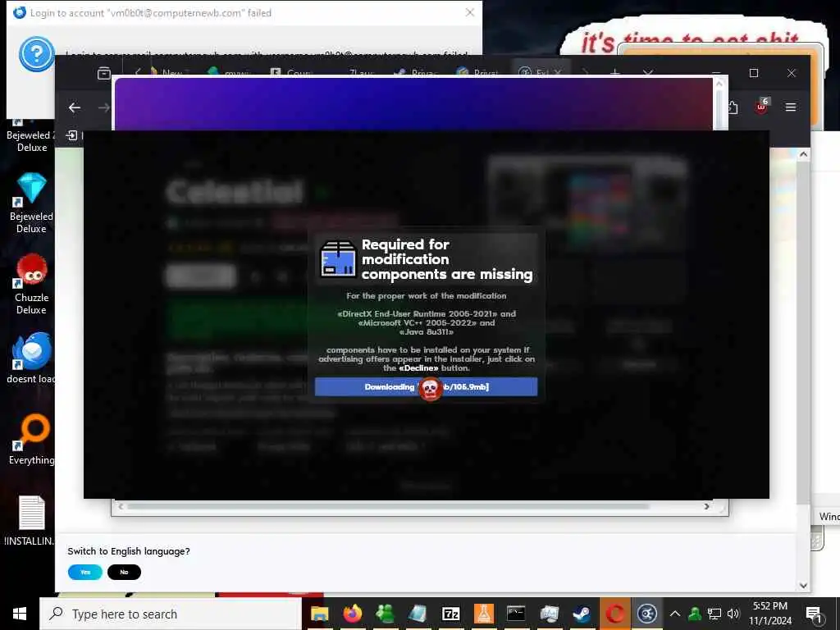
Task: Click the question mark icon in login dialog
Action: coord(36,53)
